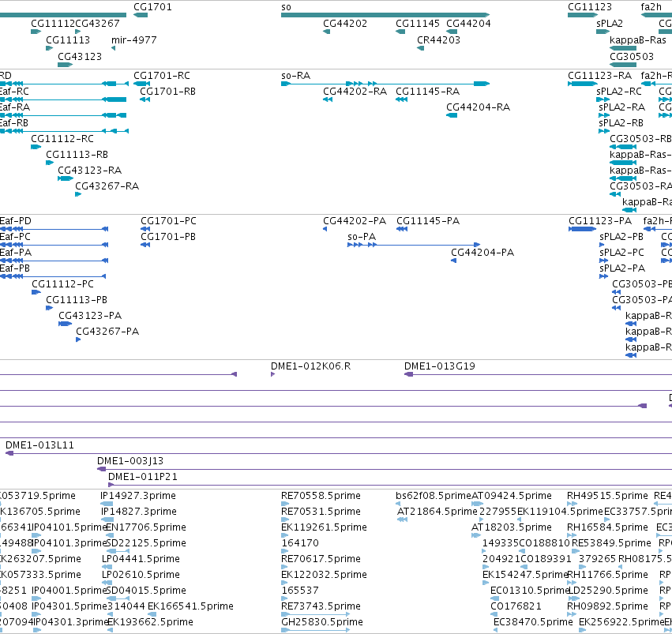Click the Eaf-PB protein label

(14, 269)
